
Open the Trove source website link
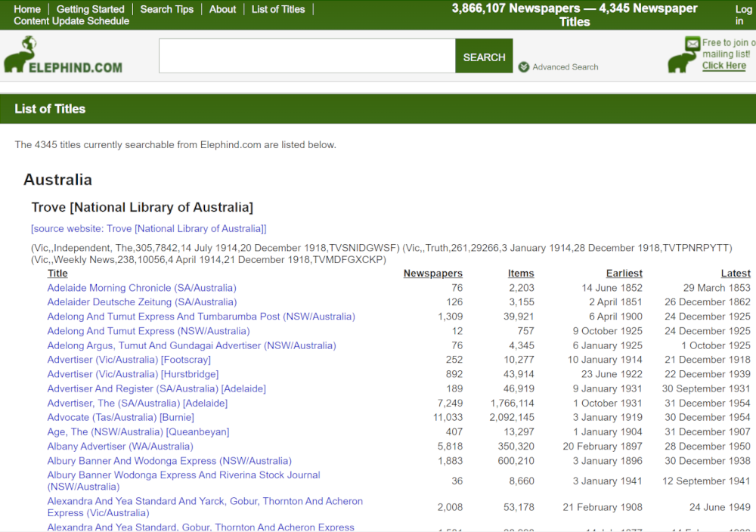click(x=149, y=228)
